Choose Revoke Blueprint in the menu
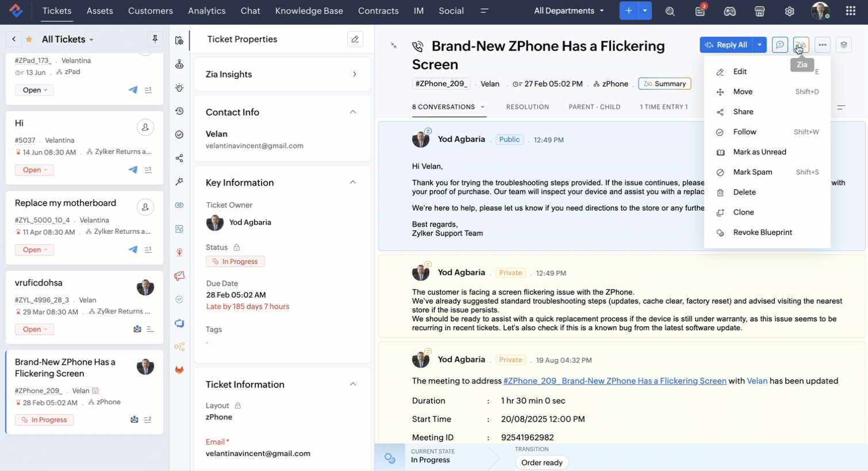 click(x=767, y=233)
